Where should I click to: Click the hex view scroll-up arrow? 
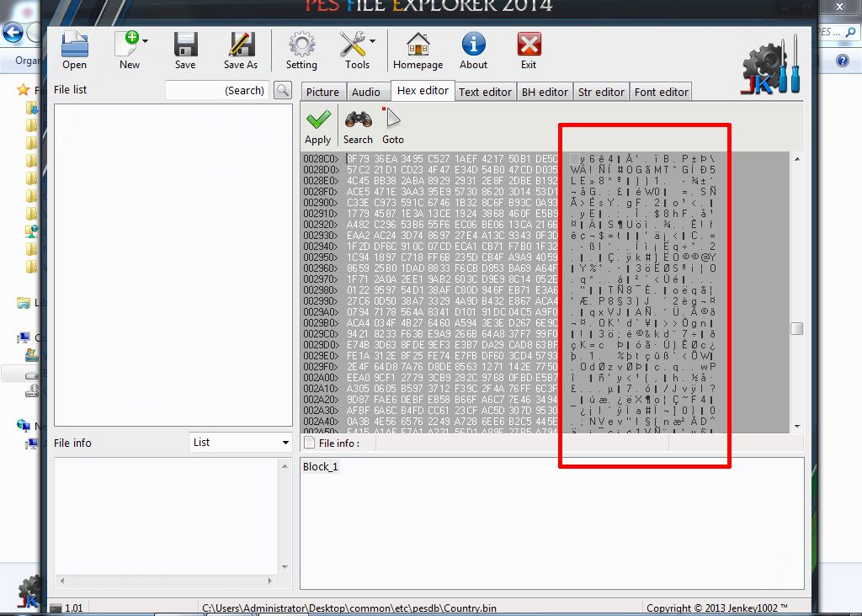coord(797,159)
